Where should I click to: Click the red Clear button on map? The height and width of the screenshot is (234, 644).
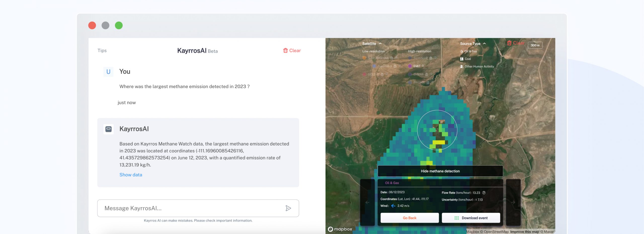(x=515, y=43)
